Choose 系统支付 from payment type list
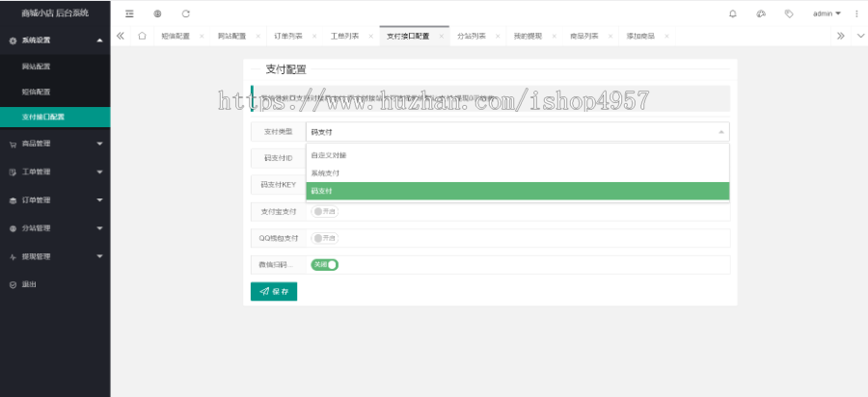The height and width of the screenshot is (397, 868). [x=518, y=173]
